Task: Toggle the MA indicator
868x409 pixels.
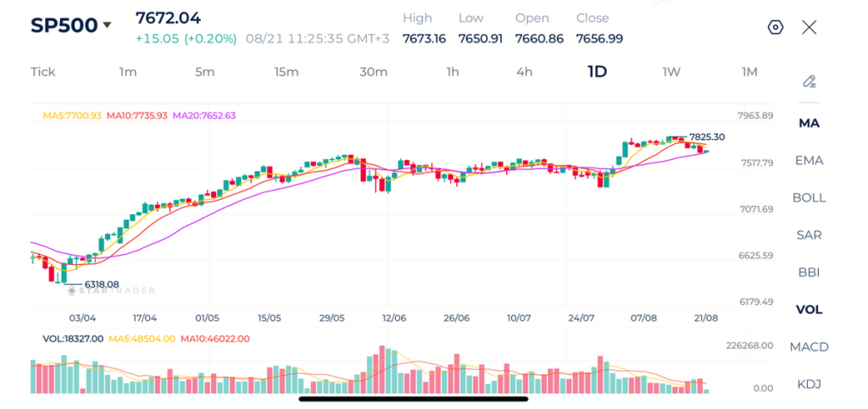Action: (x=809, y=124)
